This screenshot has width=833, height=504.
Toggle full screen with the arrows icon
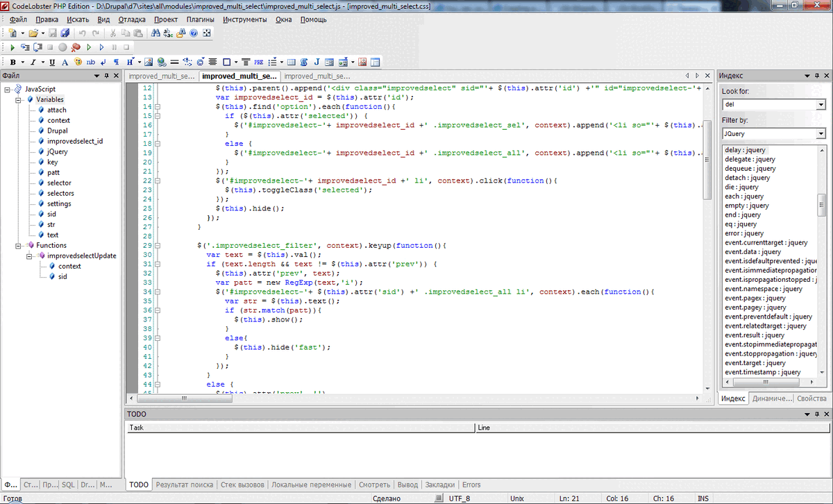(x=206, y=33)
